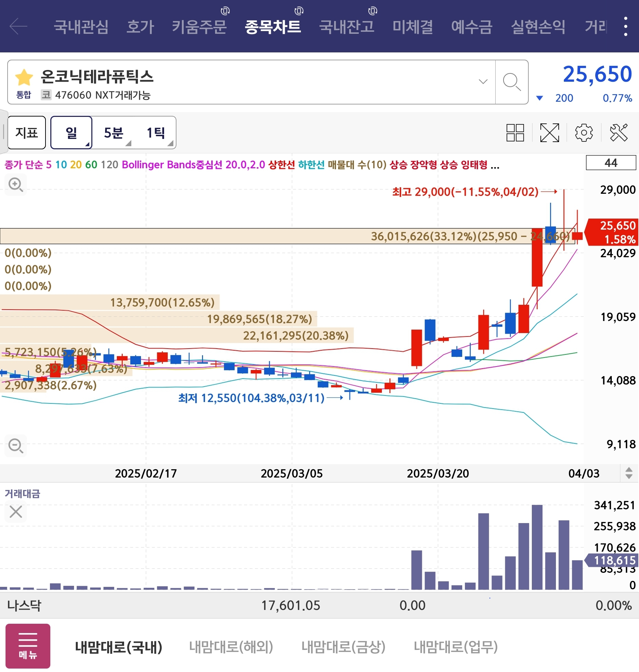Select 내맘대로(해외) bottom menu
Image resolution: width=639 pixels, height=672 pixels.
click(231, 647)
